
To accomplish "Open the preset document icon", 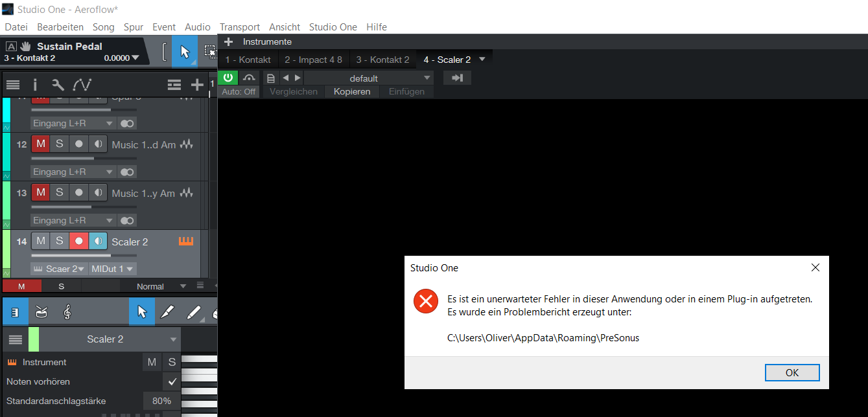I will click(271, 78).
